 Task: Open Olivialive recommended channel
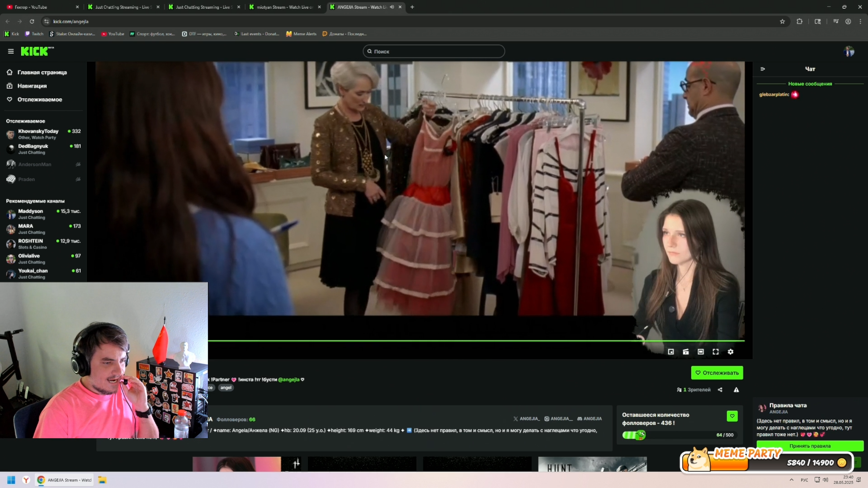[43, 259]
